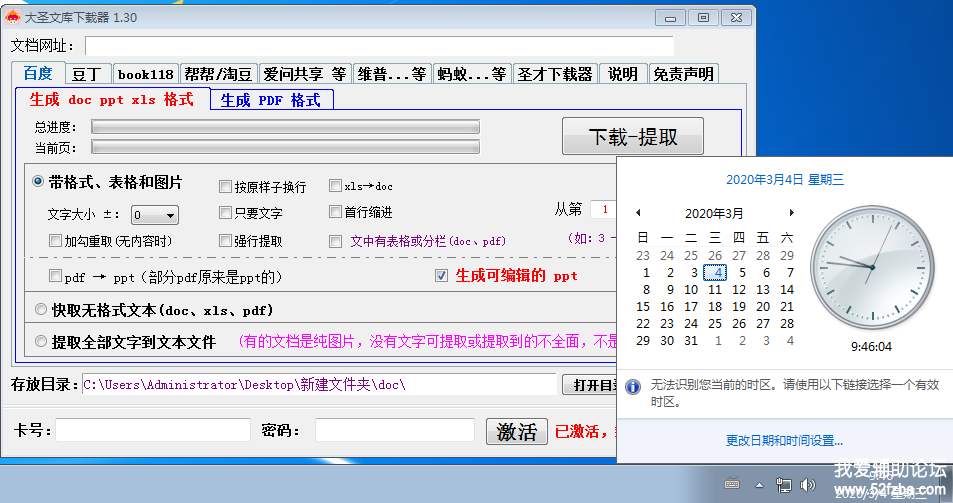Enable the 文中有表格或分栏 checkbox
This screenshot has width=953, height=503.
click(x=335, y=242)
